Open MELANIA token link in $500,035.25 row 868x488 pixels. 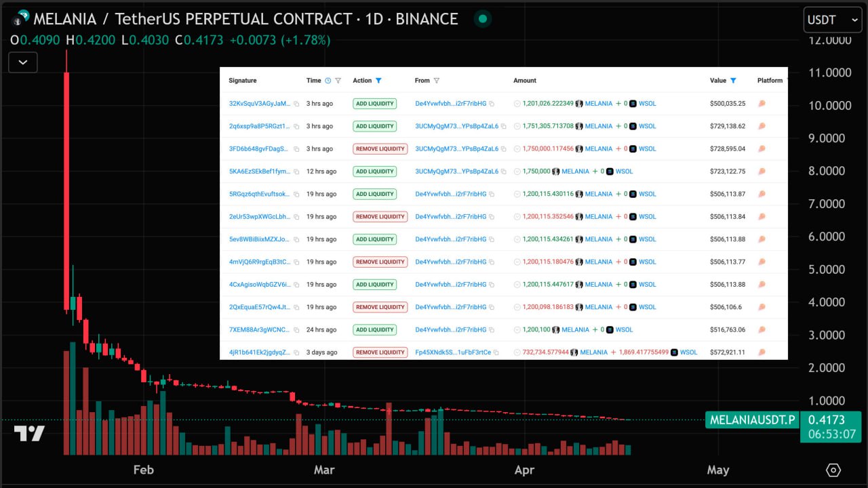[599, 104]
